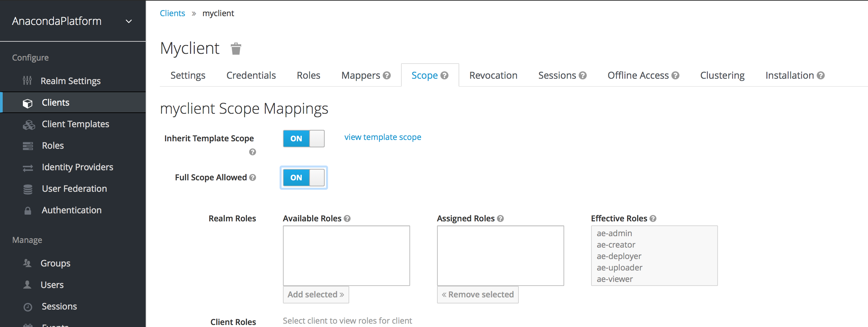The width and height of the screenshot is (868, 327).
Task: Open the Credentials tab
Action: (251, 75)
